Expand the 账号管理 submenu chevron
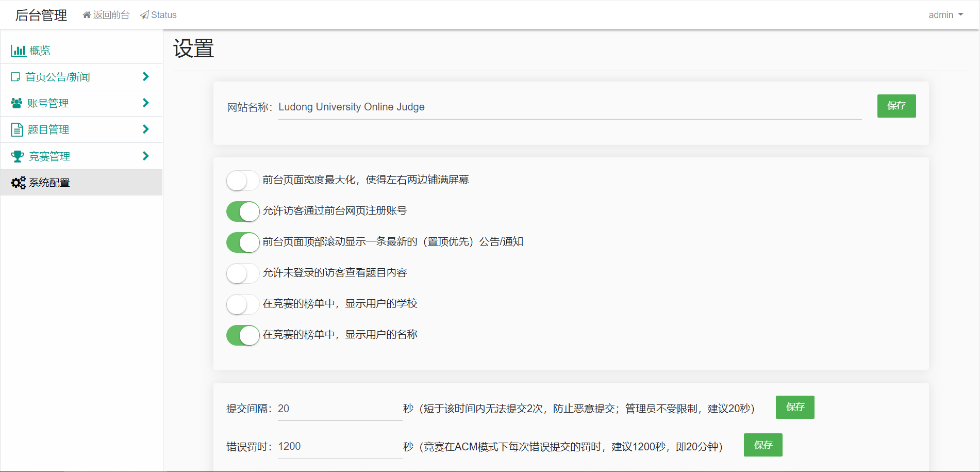Screen dimensions: 980x472 146,103
